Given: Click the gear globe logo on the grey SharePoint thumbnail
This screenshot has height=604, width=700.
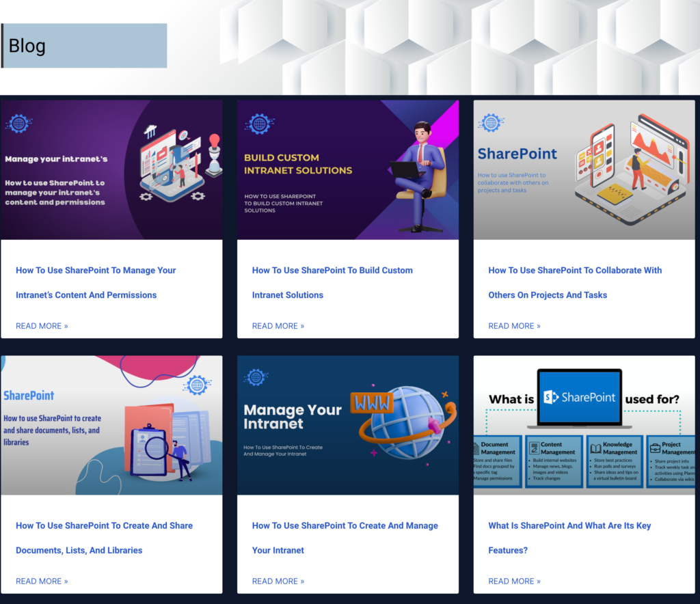Looking at the screenshot, I should click(491, 122).
